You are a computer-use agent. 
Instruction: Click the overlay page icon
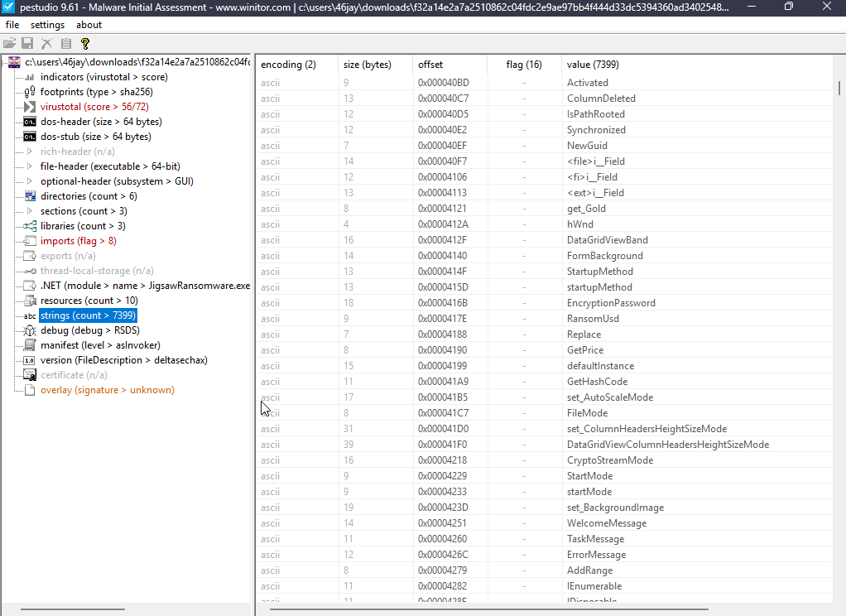pos(30,390)
